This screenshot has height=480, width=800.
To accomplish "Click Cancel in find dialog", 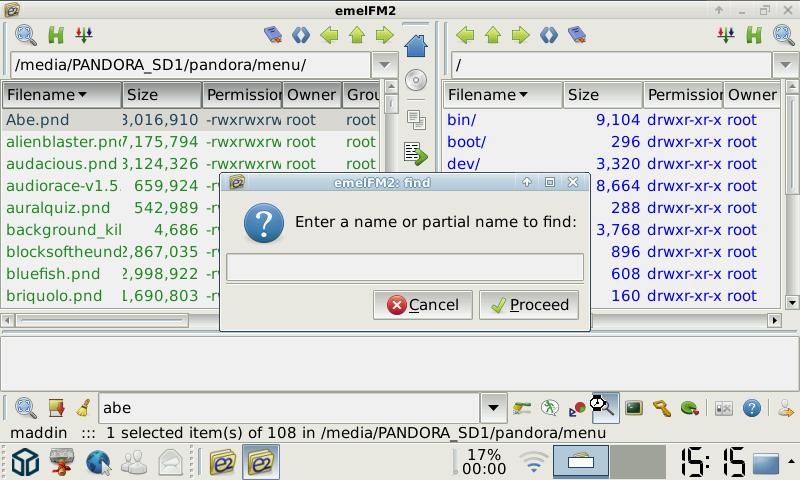I will [x=423, y=305].
